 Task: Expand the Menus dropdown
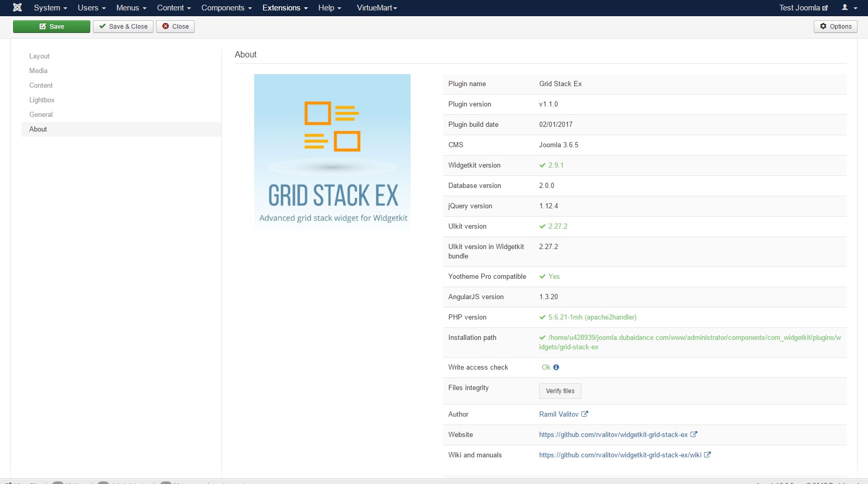[x=132, y=8]
